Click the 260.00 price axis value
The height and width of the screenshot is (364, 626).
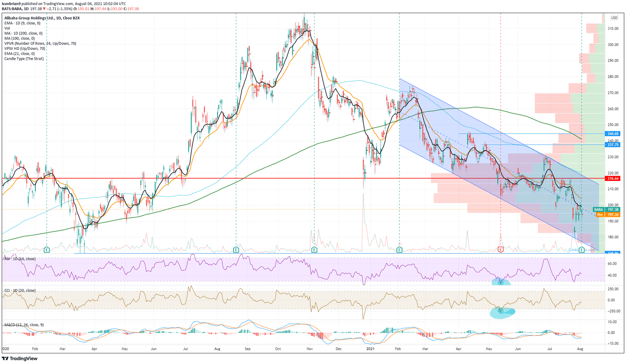coord(613,109)
